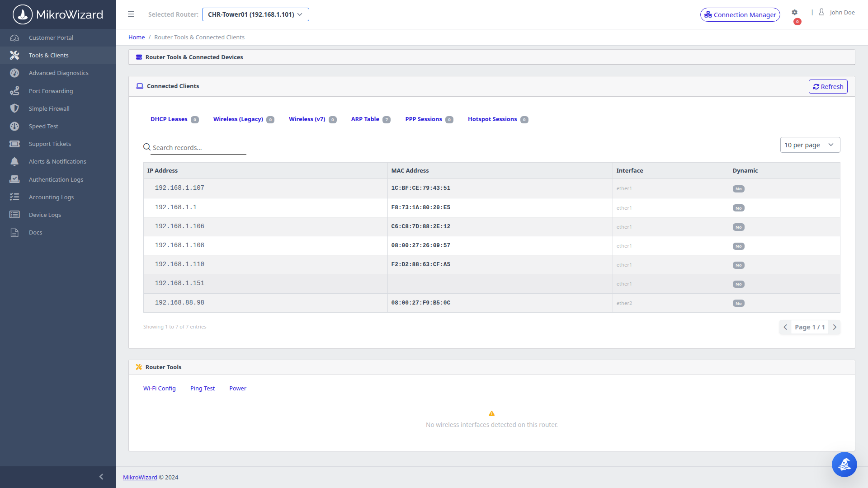Click IP address 192.168.1.1 cell
Viewport: 868px width, 488px height.
tap(265, 207)
